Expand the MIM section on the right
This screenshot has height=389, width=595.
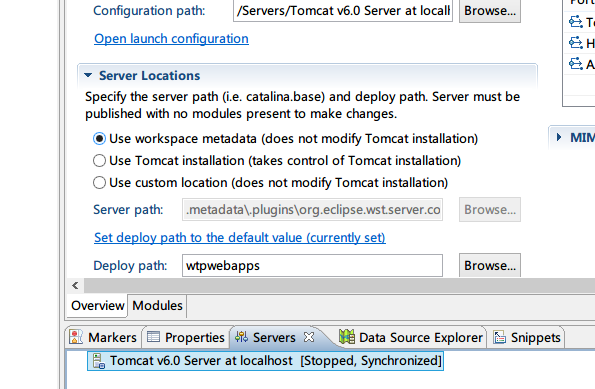coord(559,137)
